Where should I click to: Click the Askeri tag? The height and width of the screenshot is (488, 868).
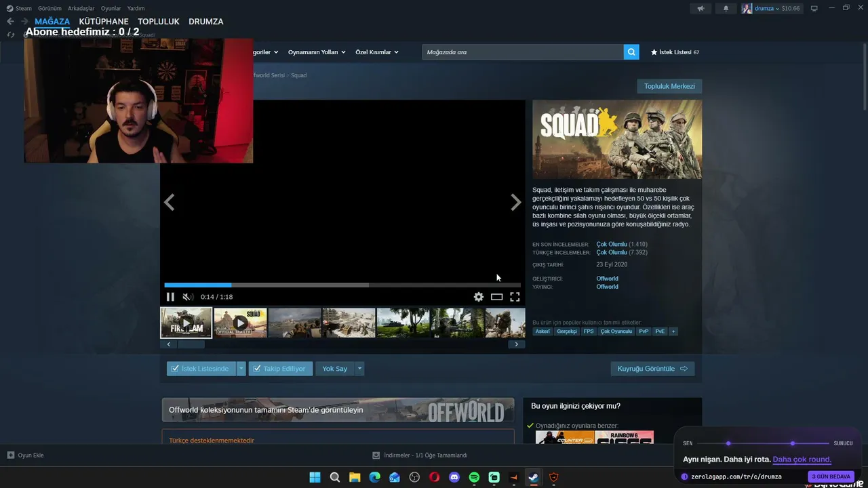[542, 331]
